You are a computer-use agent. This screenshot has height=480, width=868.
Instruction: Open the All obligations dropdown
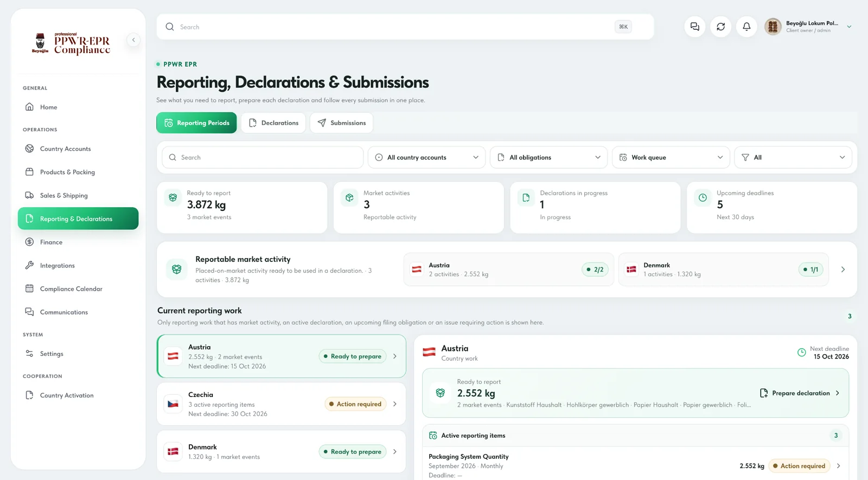(548, 157)
